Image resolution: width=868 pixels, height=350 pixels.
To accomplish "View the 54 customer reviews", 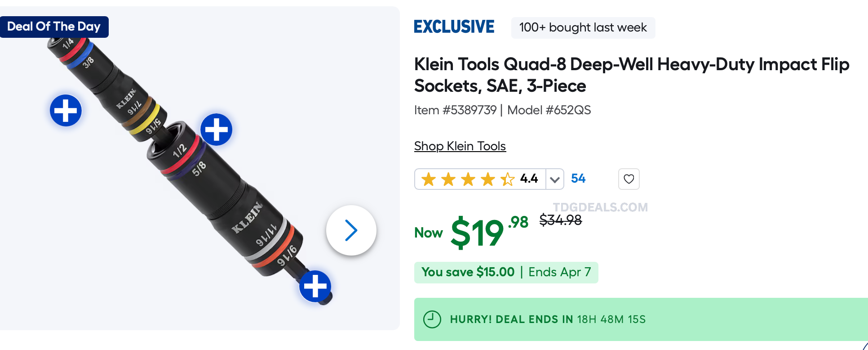I will tap(578, 178).
